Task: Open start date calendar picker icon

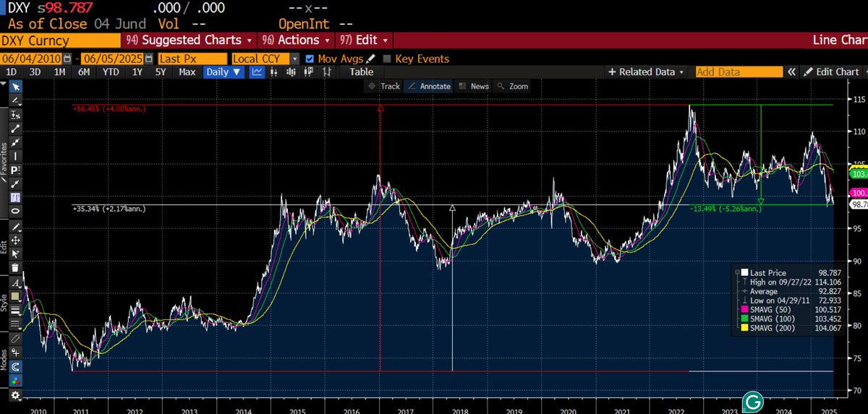Action: (x=68, y=59)
